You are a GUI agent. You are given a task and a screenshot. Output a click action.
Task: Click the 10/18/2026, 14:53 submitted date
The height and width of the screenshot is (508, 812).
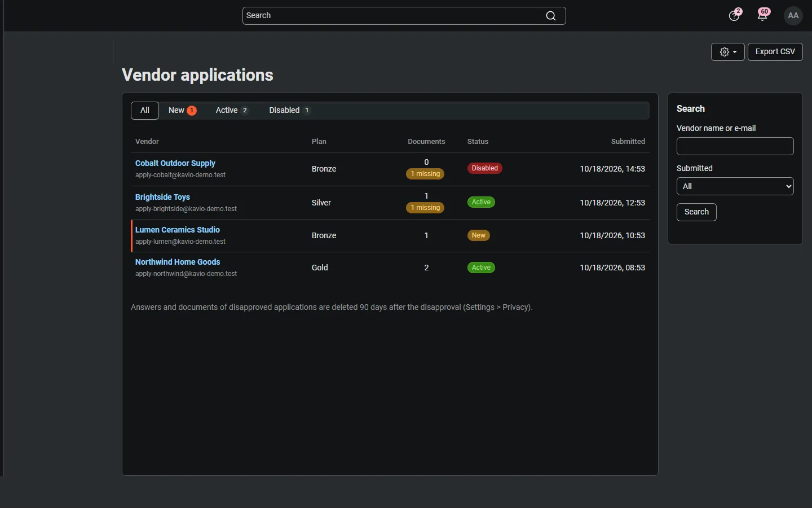coord(612,169)
